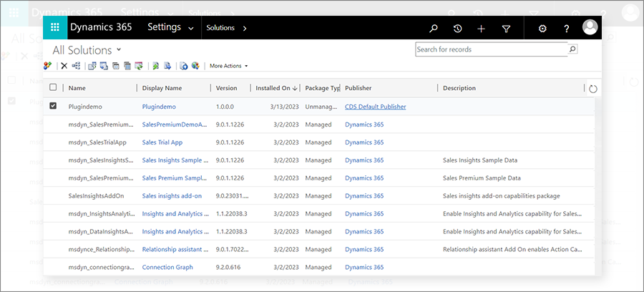Click the search magnifier in the top bar

coord(433,29)
